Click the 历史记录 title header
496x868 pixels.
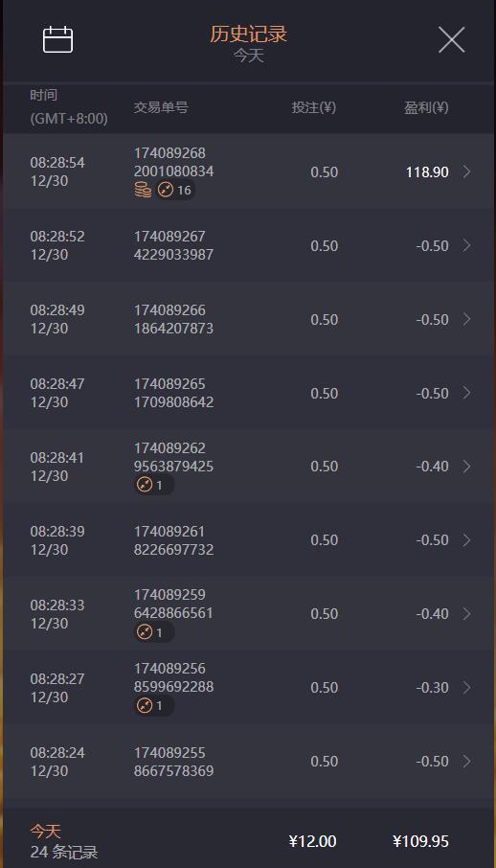249,34
